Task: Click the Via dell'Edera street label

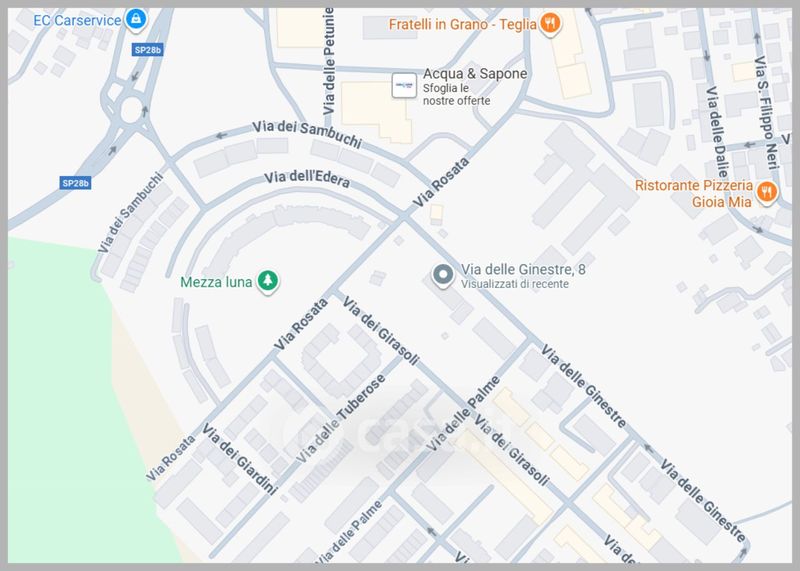Action: tap(307, 179)
